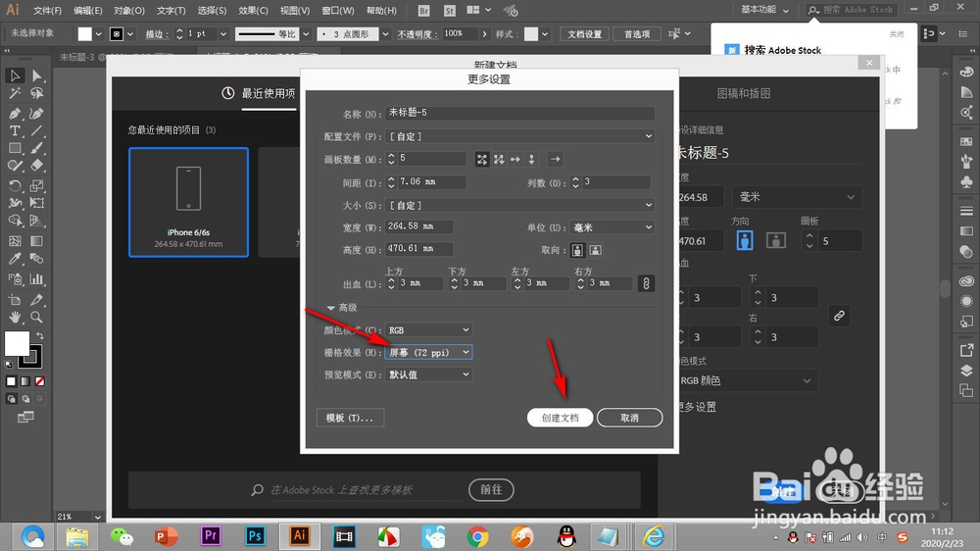Image resolution: width=980 pixels, height=551 pixels.
Task: Select landscape orientation in New Document panel
Action: pyautogui.click(x=775, y=240)
